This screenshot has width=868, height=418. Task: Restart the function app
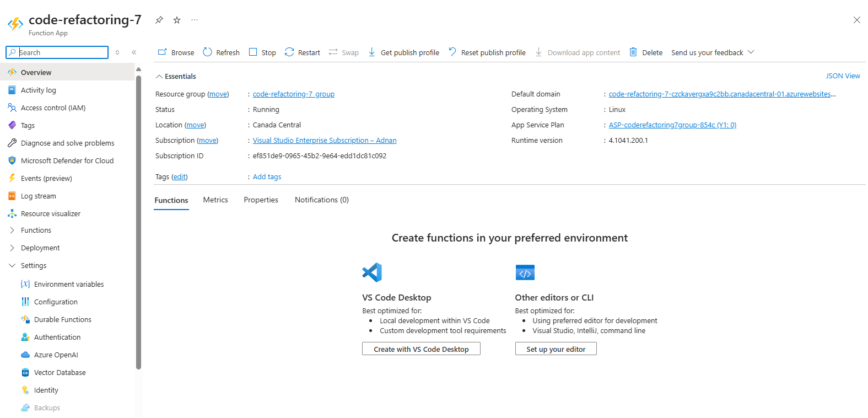tap(303, 52)
